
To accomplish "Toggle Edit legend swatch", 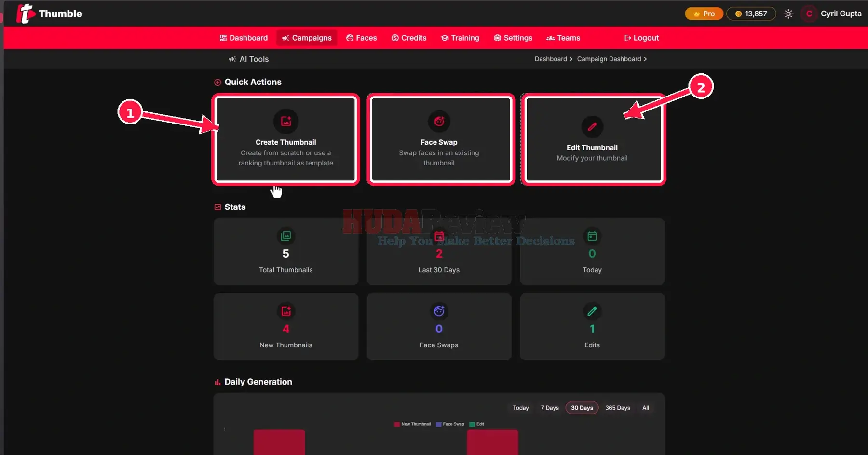I will pyautogui.click(x=472, y=424).
